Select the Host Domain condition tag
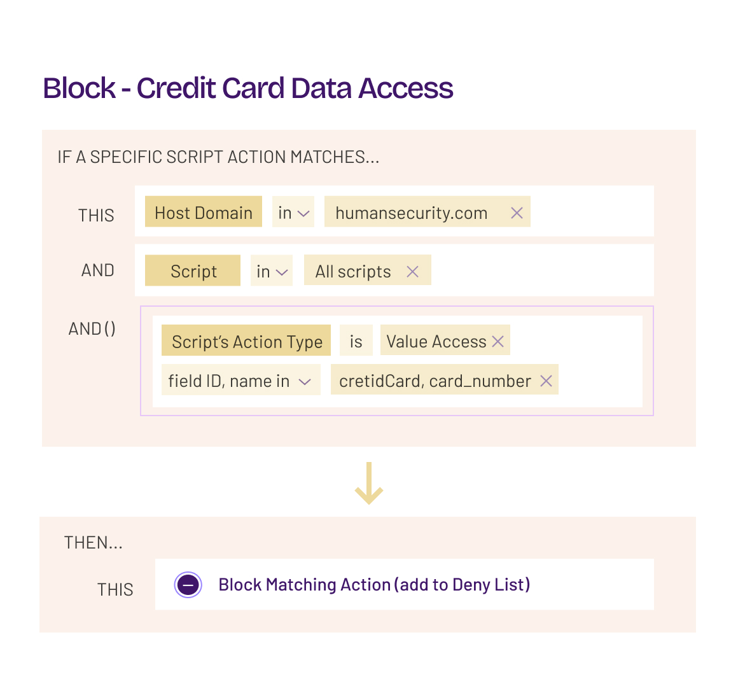 pyautogui.click(x=204, y=213)
